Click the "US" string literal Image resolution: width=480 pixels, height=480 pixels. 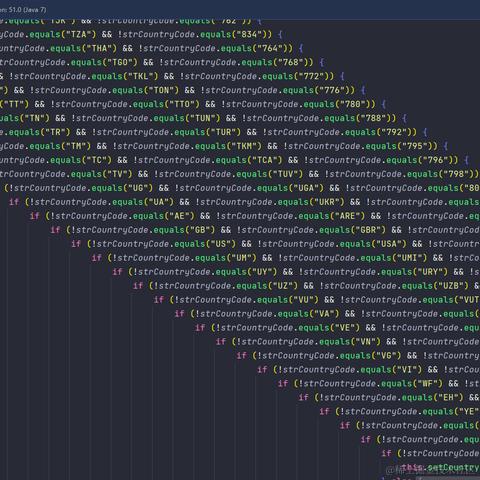pos(221,244)
